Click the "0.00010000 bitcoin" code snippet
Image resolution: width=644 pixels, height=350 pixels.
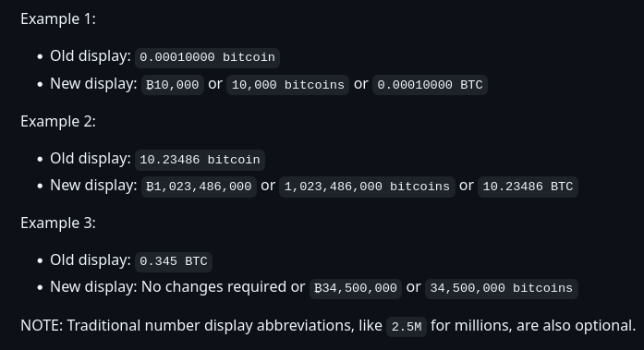pos(207,57)
